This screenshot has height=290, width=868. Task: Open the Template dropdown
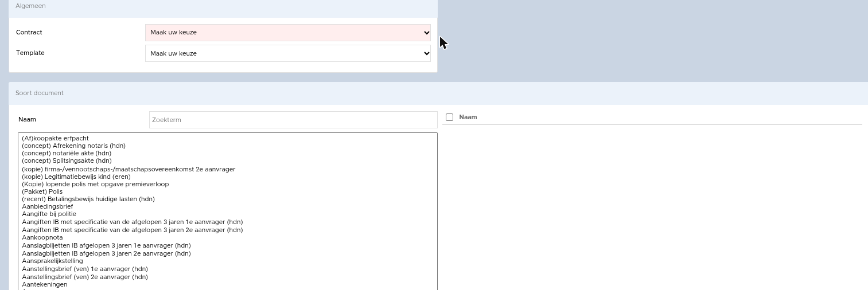[288, 53]
